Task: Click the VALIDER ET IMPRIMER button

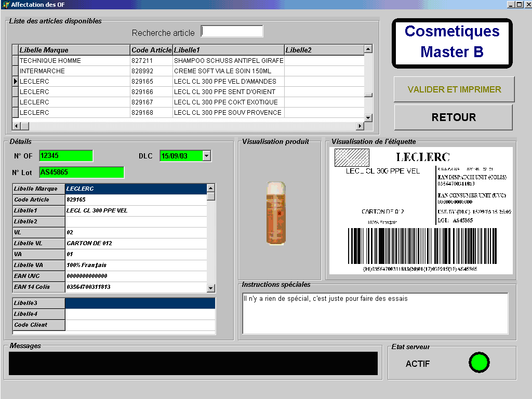Action: tap(454, 89)
